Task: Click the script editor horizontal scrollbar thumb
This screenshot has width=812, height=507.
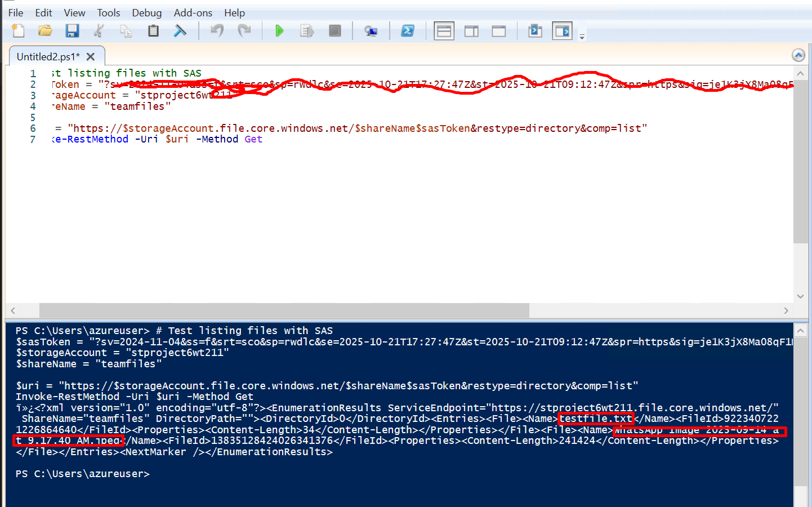Action: pos(284,310)
